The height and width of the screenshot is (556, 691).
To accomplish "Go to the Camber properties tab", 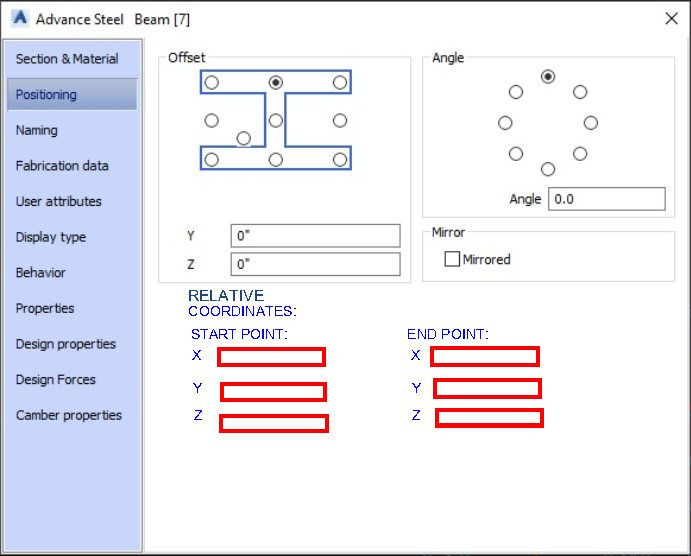I will pos(72,415).
